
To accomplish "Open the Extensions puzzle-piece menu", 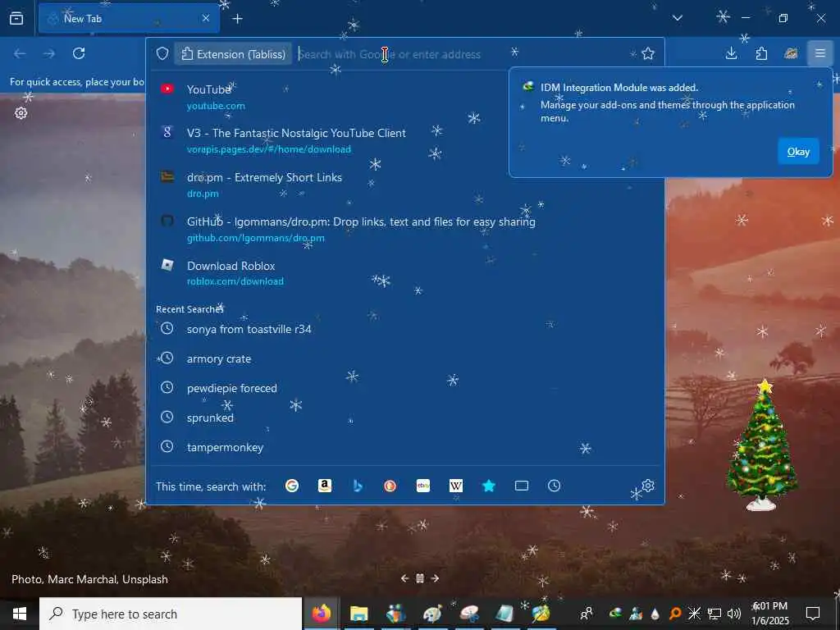I will pyautogui.click(x=761, y=53).
